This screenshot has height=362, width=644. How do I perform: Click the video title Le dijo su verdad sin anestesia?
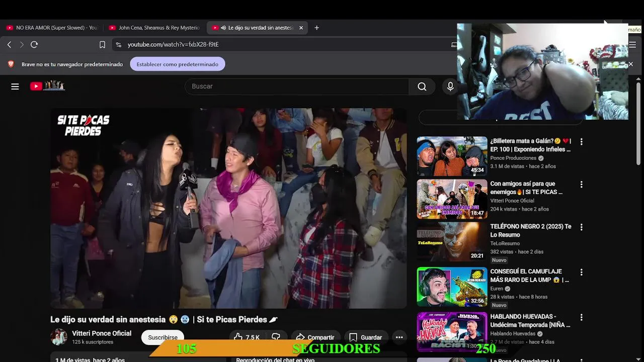164,319
